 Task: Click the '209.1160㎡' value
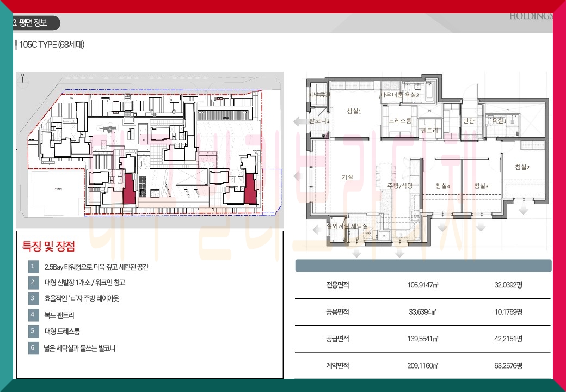point(423,366)
